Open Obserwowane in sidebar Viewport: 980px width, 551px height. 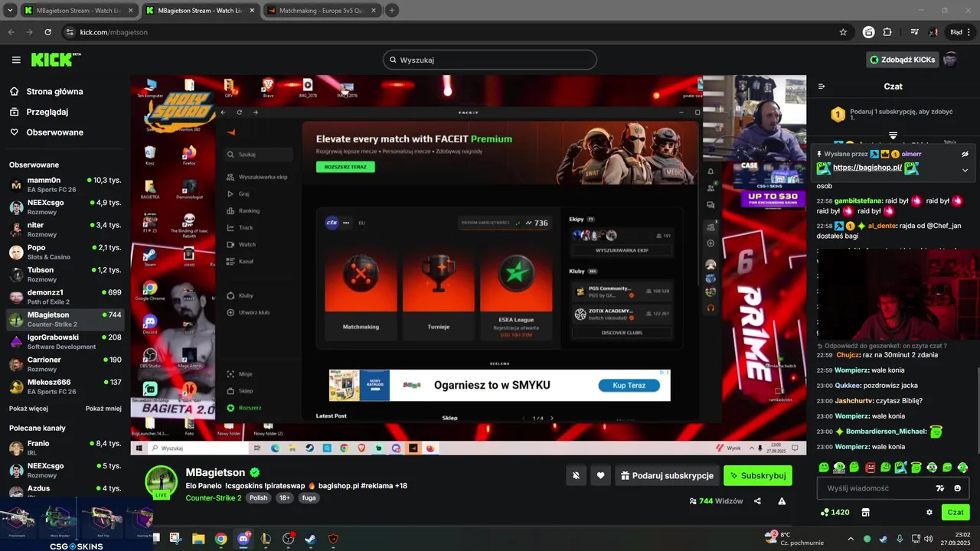(47, 132)
